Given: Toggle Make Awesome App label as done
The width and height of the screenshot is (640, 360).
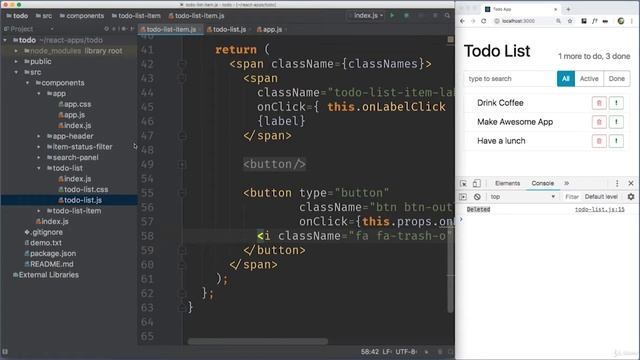Looking at the screenshot, I should point(515,122).
